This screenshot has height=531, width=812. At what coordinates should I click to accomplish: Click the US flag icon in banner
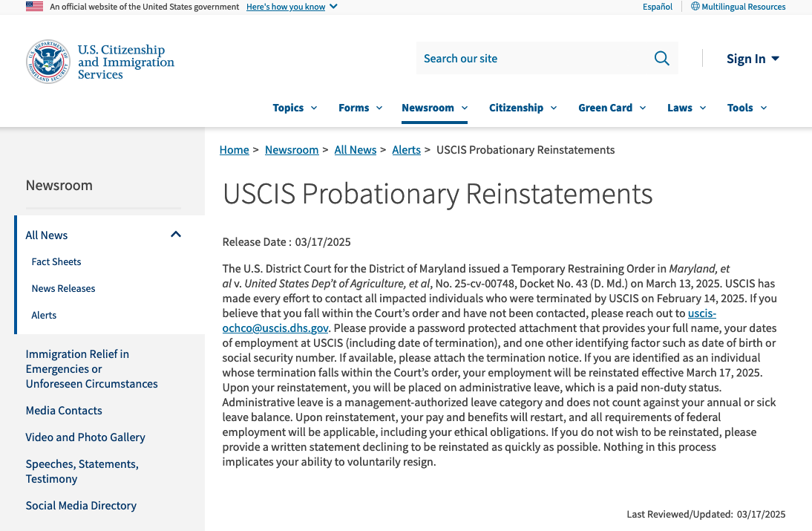tap(34, 7)
